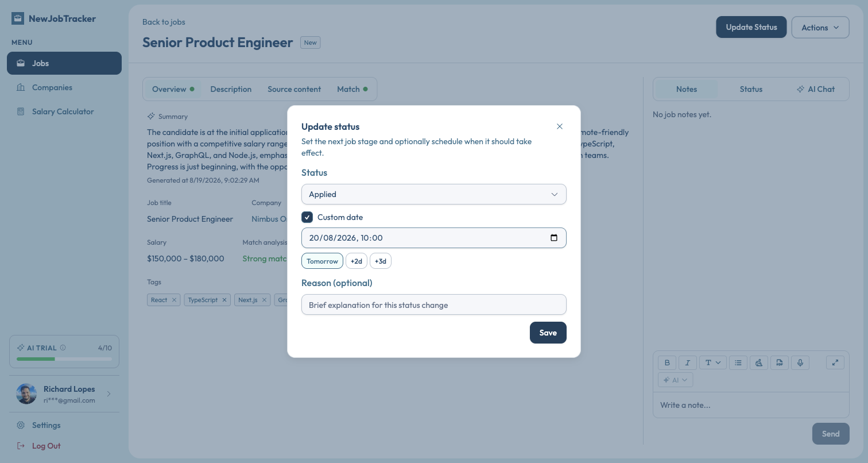Save the status update
This screenshot has height=463, width=868.
(548, 333)
